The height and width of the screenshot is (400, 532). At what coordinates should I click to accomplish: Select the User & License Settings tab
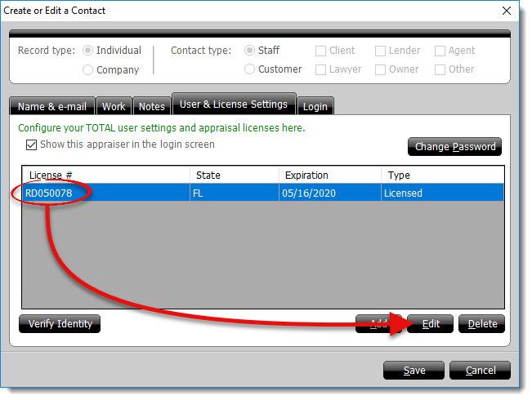point(233,104)
